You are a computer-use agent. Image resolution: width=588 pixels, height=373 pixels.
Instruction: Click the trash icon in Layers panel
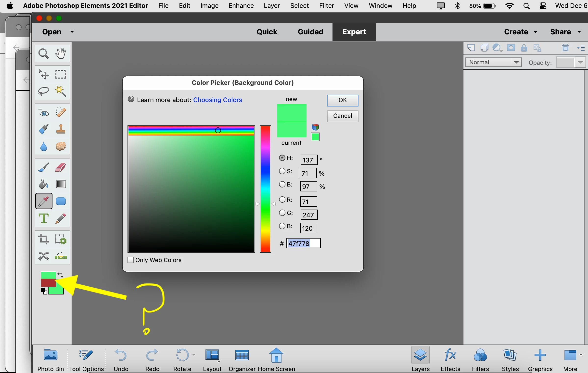click(x=565, y=48)
